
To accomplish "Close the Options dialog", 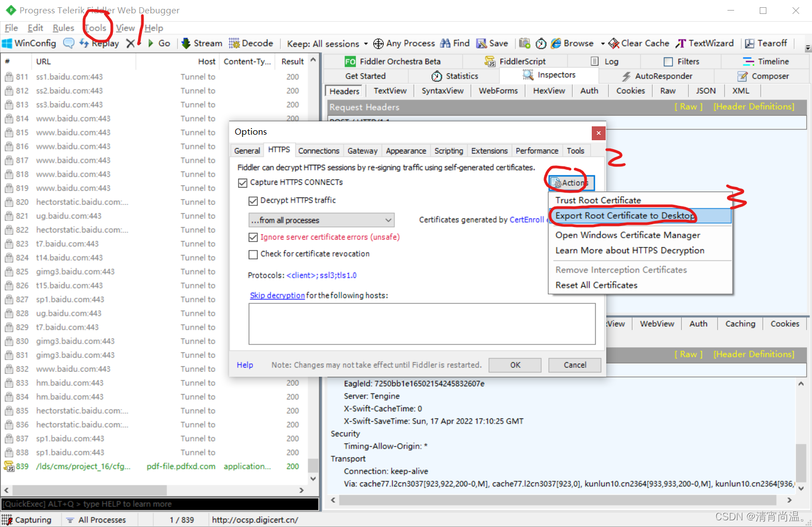I will [x=598, y=133].
